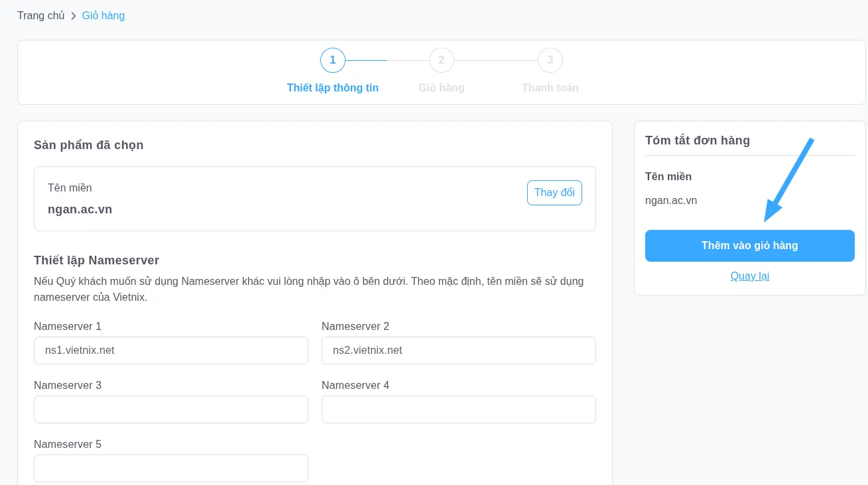868x485 pixels.
Task: Click the Thiết lập thông tin step label
Action: tap(332, 87)
